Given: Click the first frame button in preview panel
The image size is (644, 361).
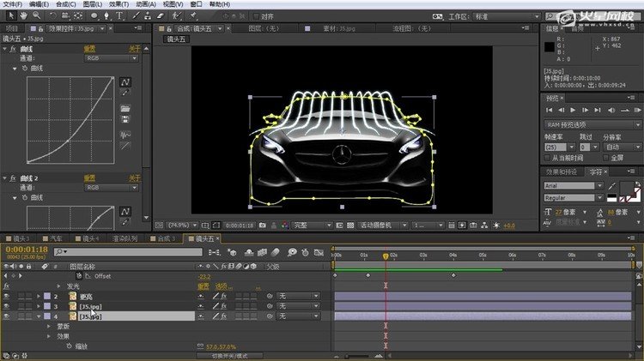Looking at the screenshot, I should [x=550, y=110].
